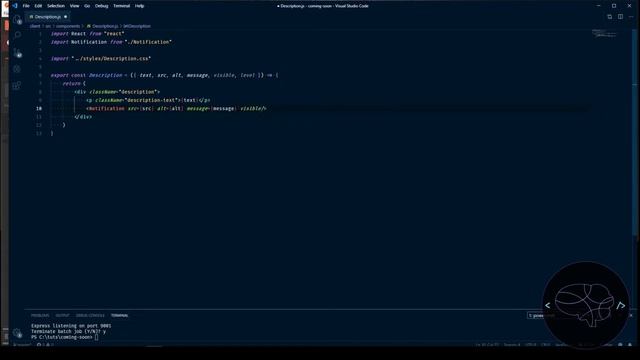Click the terminal prompt input line
Viewport: 640px width, 360px height.
(64, 337)
